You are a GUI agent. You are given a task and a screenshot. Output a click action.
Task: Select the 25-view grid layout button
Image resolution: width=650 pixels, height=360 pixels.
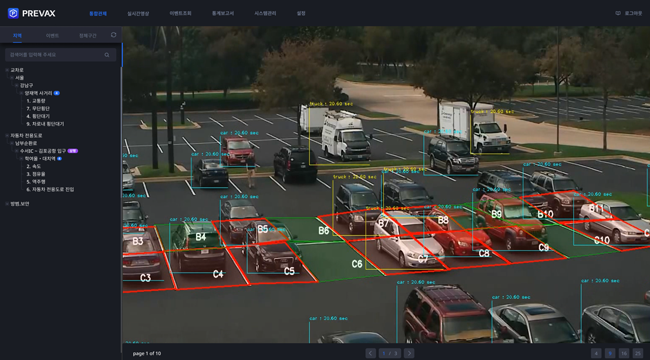point(638,353)
